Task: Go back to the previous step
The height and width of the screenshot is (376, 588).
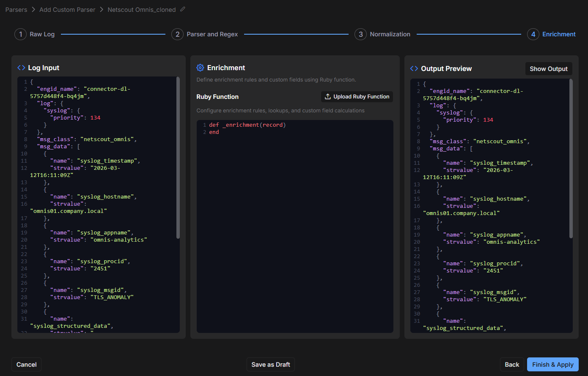Action: click(512, 365)
